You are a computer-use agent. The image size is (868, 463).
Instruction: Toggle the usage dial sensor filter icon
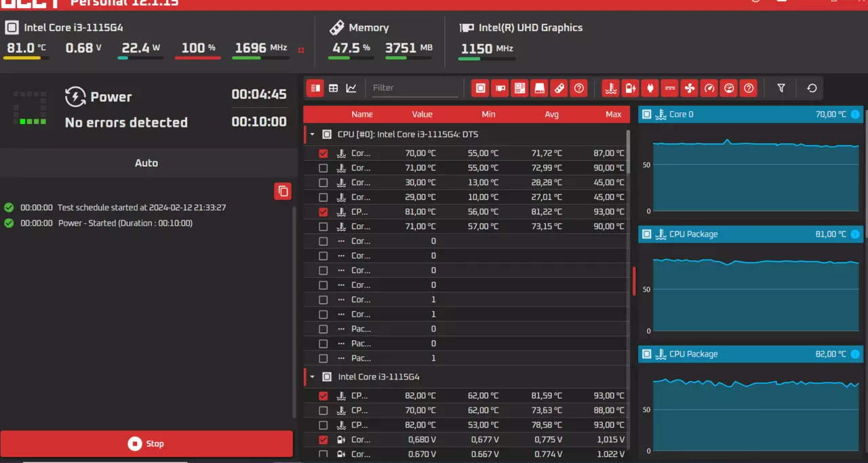(729, 88)
